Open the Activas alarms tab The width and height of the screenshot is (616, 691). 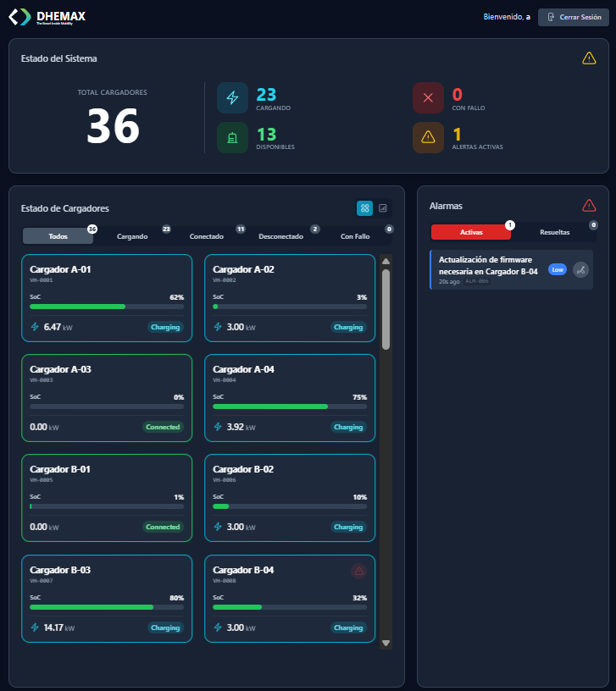click(471, 232)
